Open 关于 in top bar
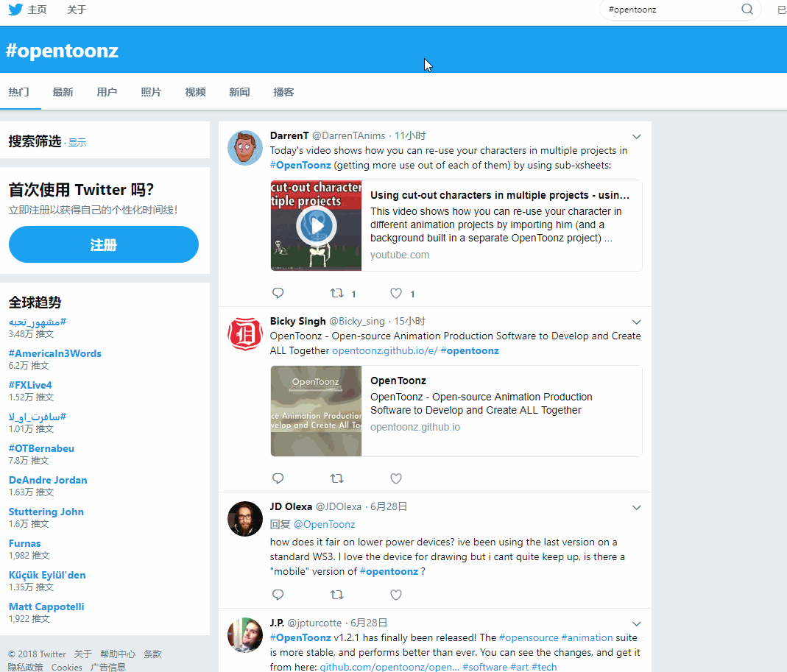 click(x=77, y=10)
